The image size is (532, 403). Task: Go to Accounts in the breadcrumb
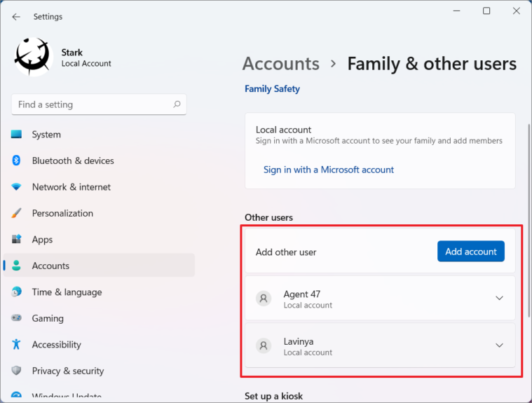(x=281, y=64)
